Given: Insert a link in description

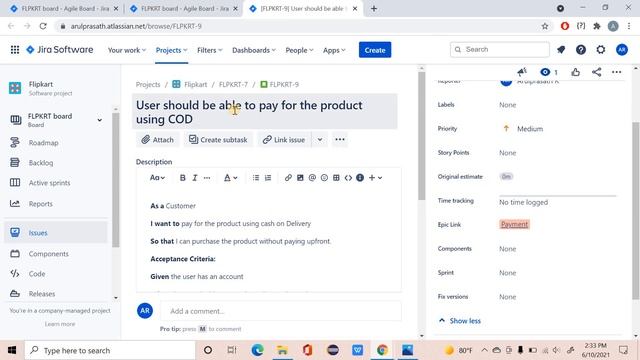Looking at the screenshot, I should pyautogui.click(x=288, y=178).
